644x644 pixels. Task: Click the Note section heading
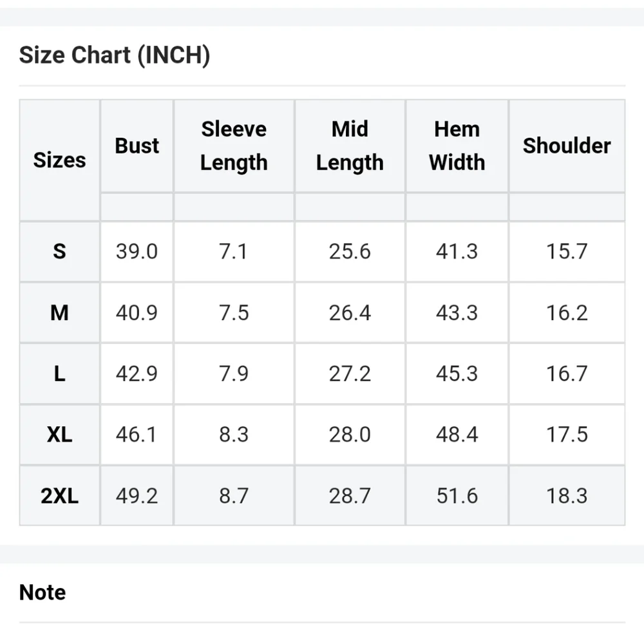[x=43, y=592]
